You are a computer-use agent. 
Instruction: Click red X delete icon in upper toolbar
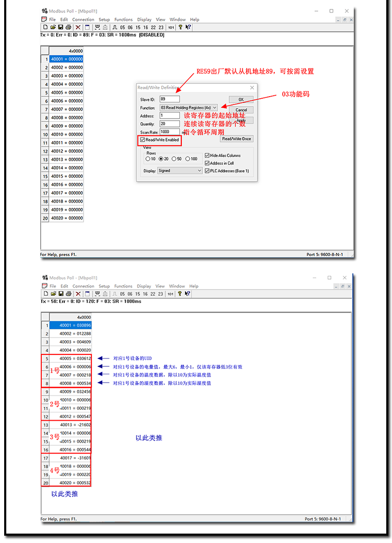click(x=78, y=27)
